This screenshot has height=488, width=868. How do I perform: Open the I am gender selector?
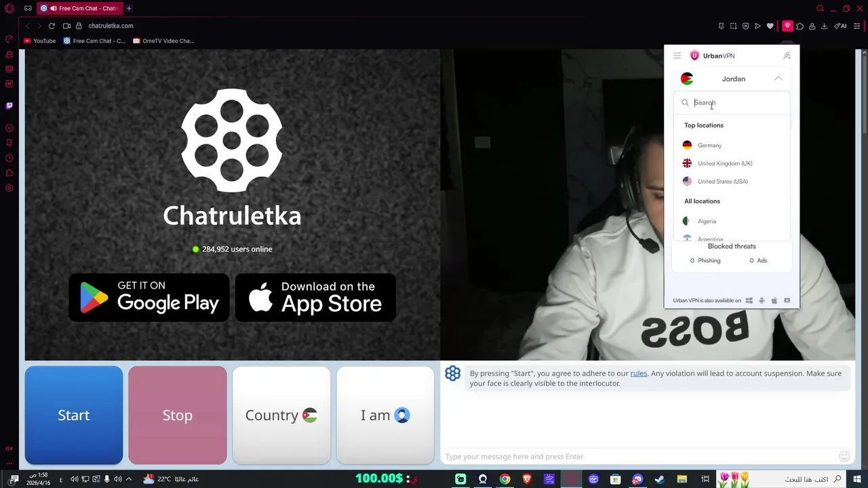coord(385,415)
